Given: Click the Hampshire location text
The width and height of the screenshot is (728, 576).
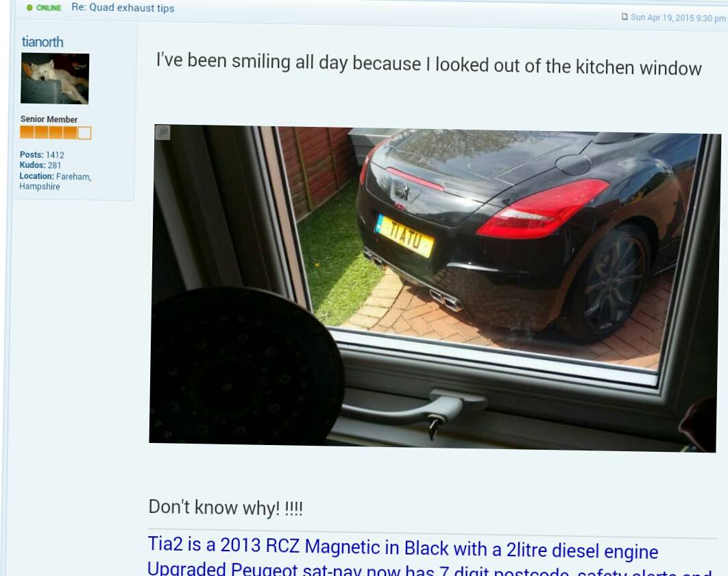Looking at the screenshot, I should [40, 187].
